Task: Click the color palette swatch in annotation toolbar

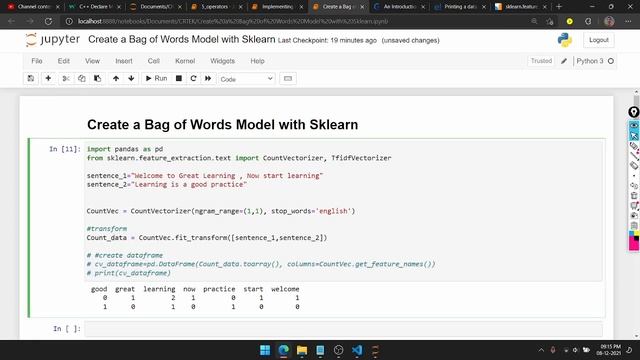Action: [633, 240]
